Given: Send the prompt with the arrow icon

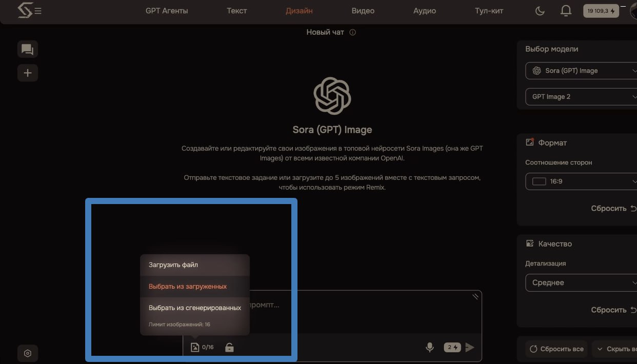Looking at the screenshot, I should pyautogui.click(x=470, y=347).
